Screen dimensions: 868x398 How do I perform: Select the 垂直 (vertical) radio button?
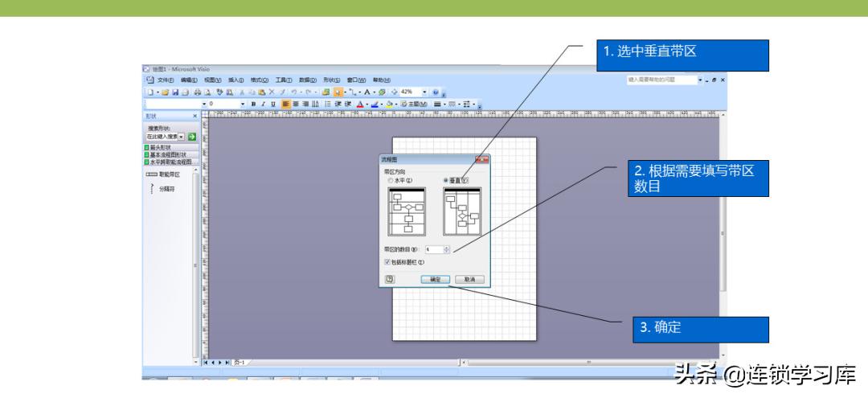tap(447, 180)
